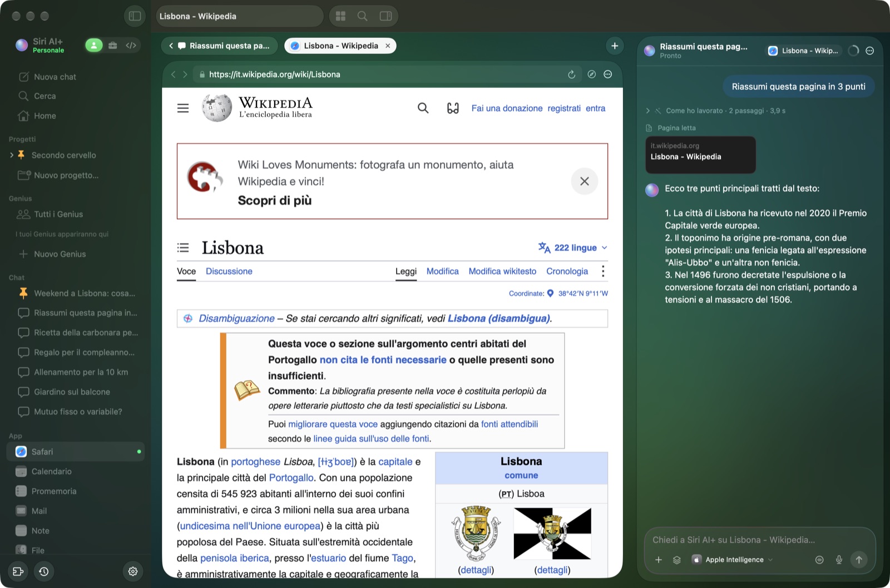Reload the Wikipedia page
The height and width of the screenshot is (588, 890).
[x=571, y=75]
